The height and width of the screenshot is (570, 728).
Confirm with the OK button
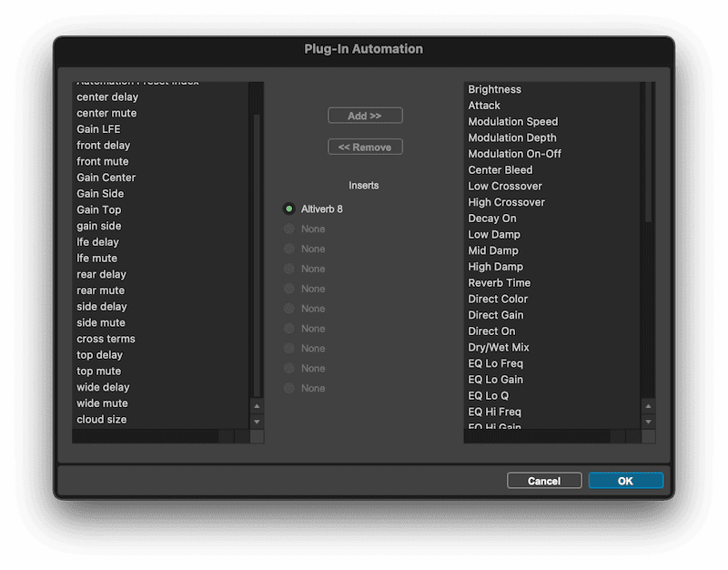(x=625, y=481)
